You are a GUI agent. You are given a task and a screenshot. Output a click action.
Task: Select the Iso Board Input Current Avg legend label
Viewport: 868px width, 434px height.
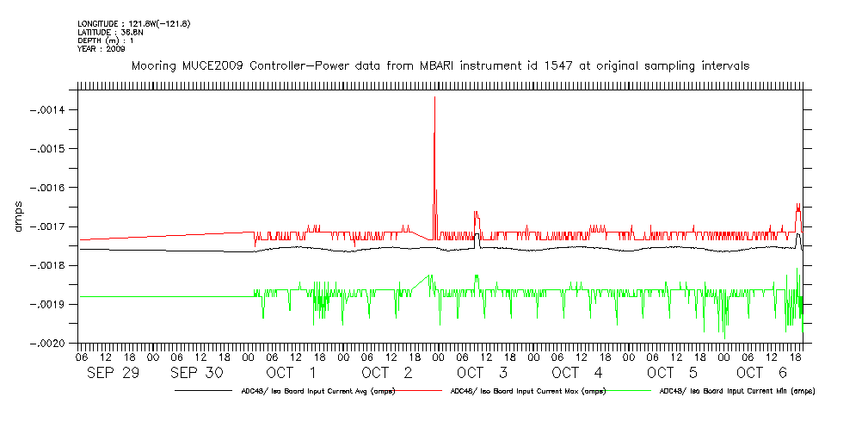309,391
